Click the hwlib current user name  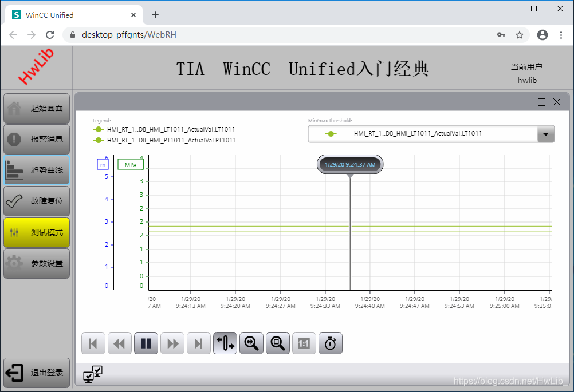[527, 81]
